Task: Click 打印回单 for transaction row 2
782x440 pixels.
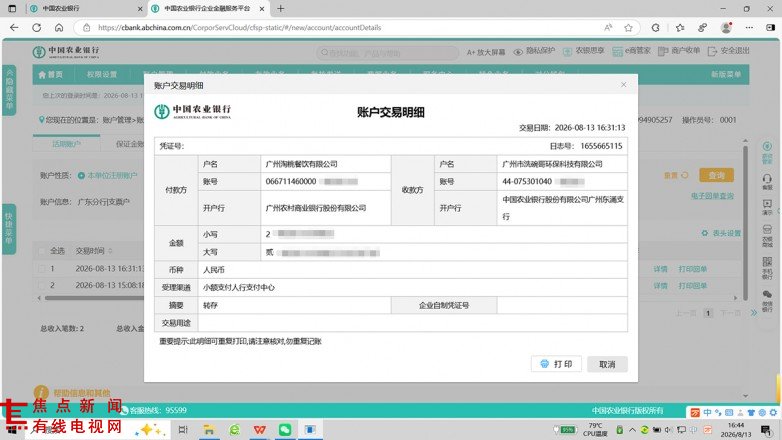Action: (693, 286)
